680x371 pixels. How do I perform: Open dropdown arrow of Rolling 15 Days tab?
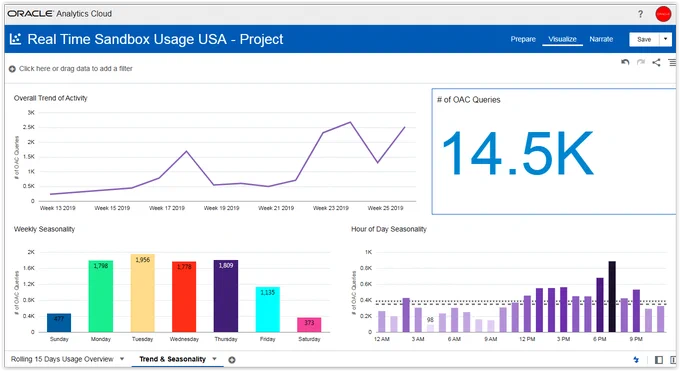(122, 359)
